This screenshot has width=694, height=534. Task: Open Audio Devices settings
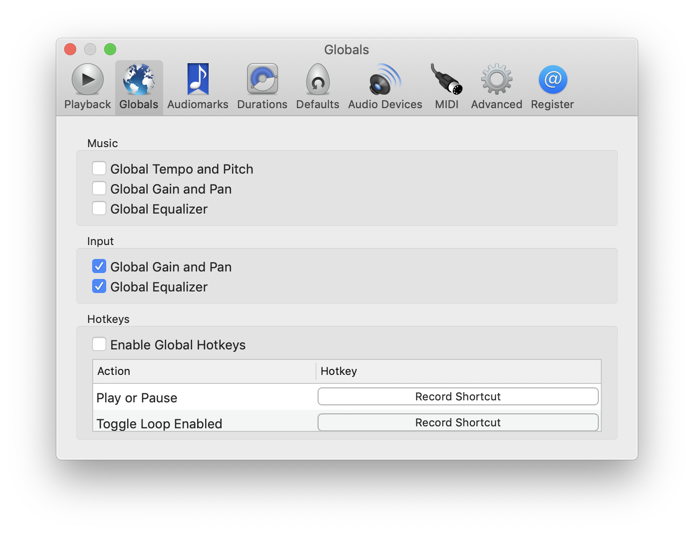[385, 86]
